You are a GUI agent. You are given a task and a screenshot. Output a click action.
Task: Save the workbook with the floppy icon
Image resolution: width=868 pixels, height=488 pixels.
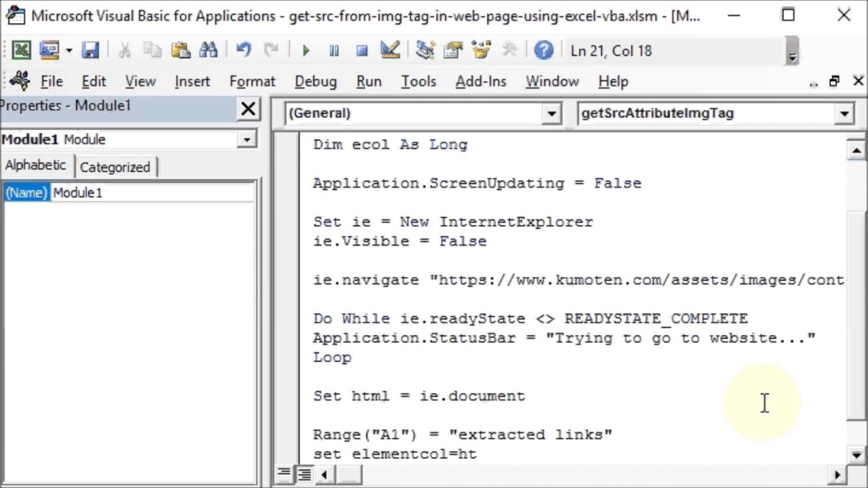(x=90, y=50)
